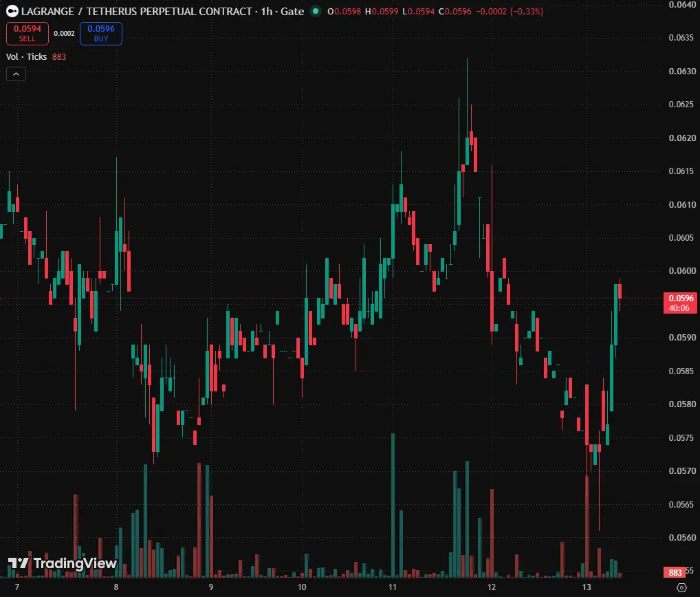Click the 0.0600 price axis label
Screen dimensions: 700x597
click(682, 270)
